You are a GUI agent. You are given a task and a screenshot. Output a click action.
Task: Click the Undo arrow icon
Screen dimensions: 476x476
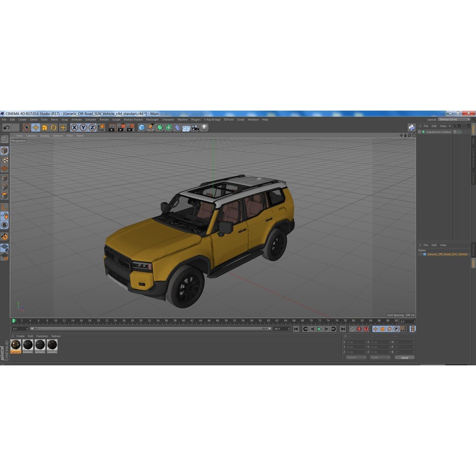6,128
